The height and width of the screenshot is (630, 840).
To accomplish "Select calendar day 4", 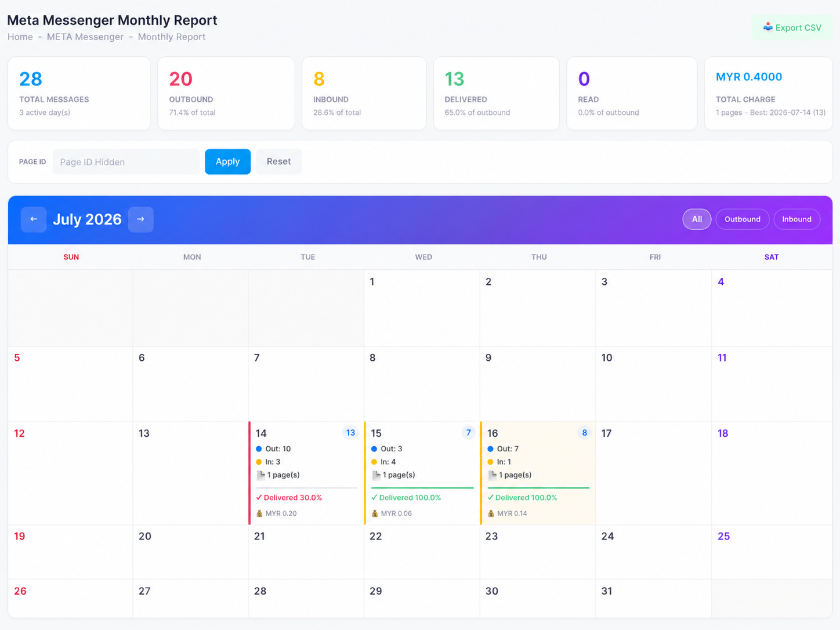I will pos(772,308).
